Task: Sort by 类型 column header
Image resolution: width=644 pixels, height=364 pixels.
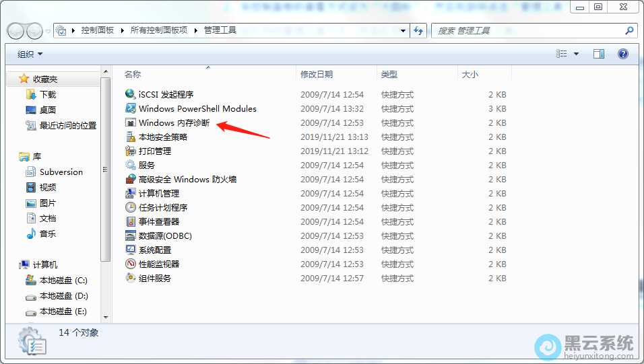Action: pos(389,74)
